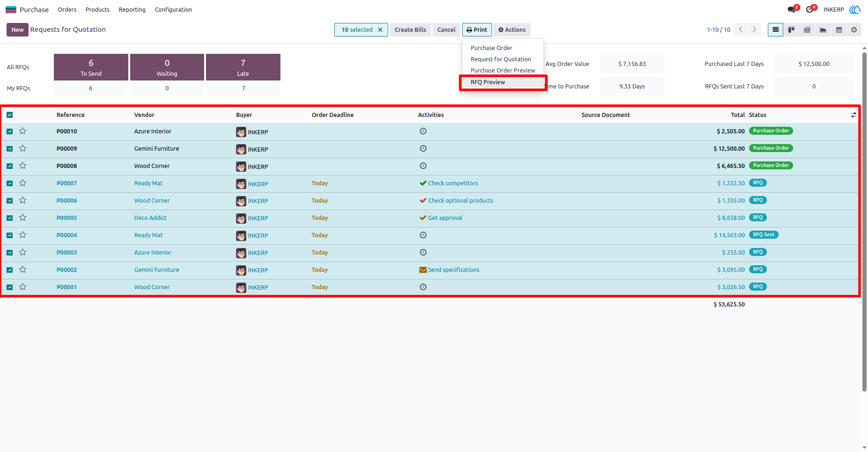Select Purchase Order print option
Screen dimensions: 868x452
tap(503, 48)
